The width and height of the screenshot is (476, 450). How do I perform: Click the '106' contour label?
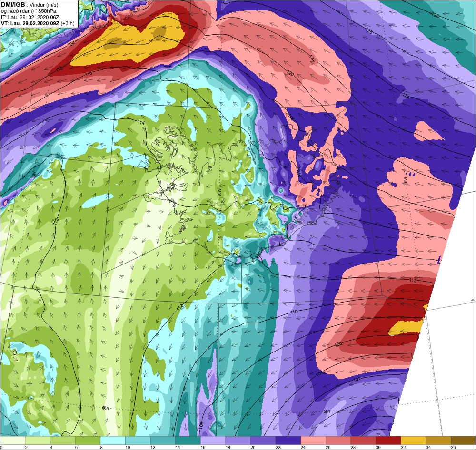(338, 344)
